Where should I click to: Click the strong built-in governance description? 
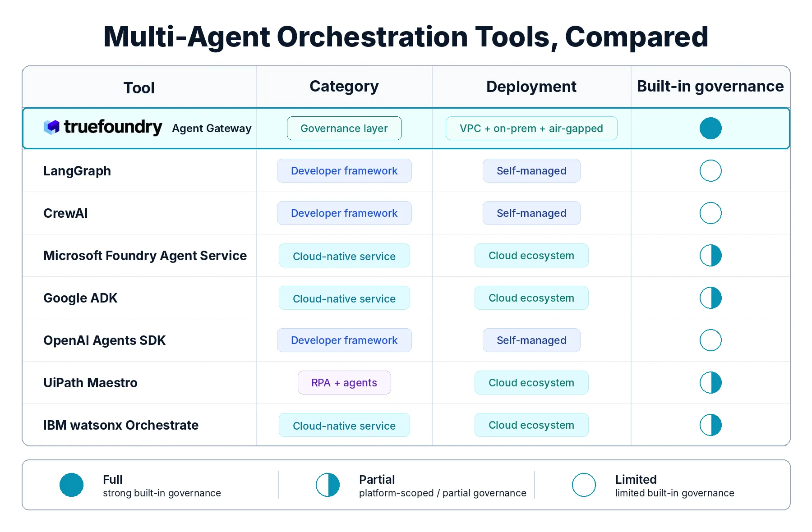pos(161,493)
